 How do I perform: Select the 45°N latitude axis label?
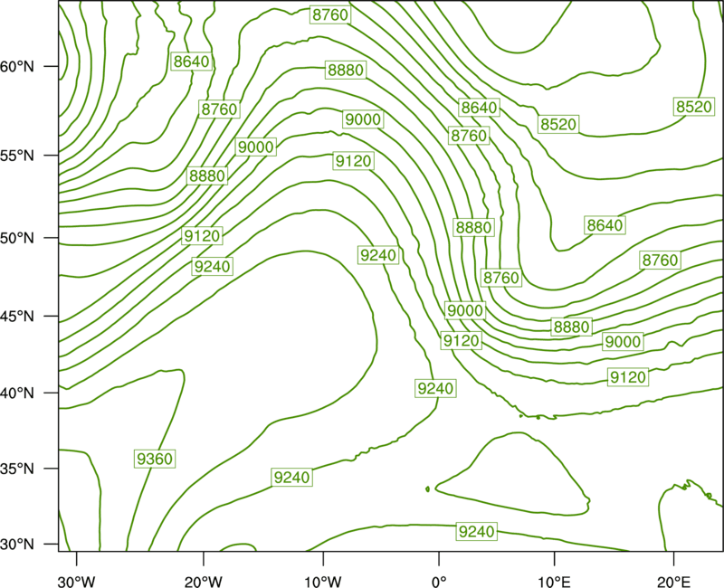[x=17, y=316]
